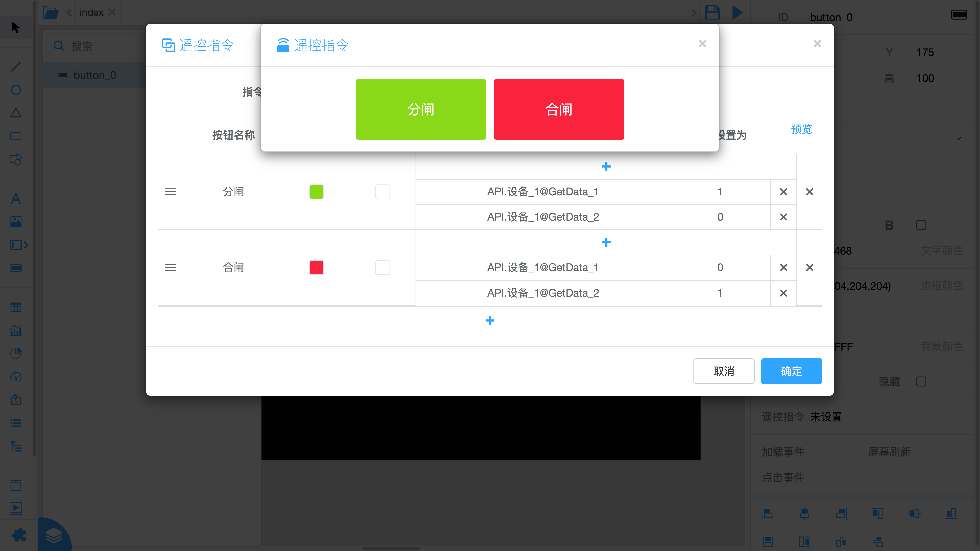This screenshot has width=980, height=551.
Task: Delete the entire 分闸 command row
Action: [x=809, y=192]
